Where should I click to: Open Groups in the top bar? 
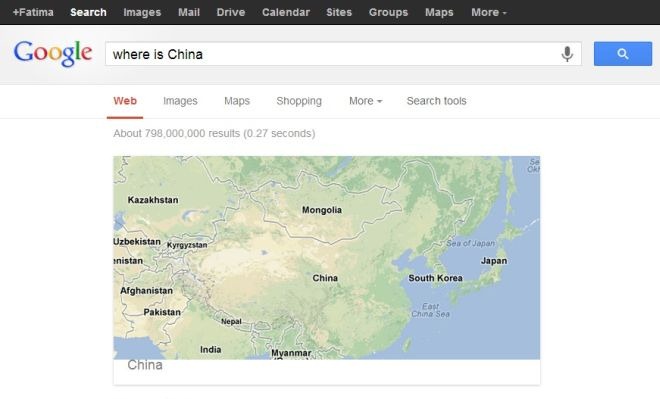tap(389, 12)
